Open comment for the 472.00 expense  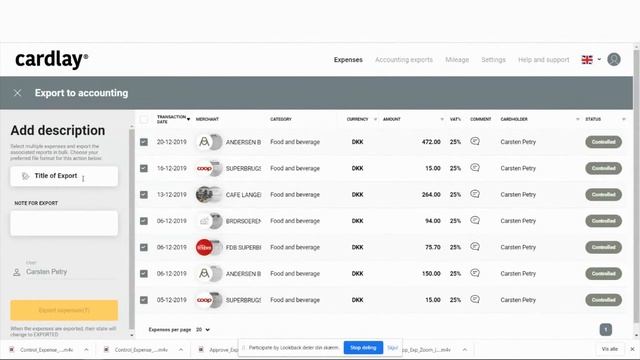(475, 142)
